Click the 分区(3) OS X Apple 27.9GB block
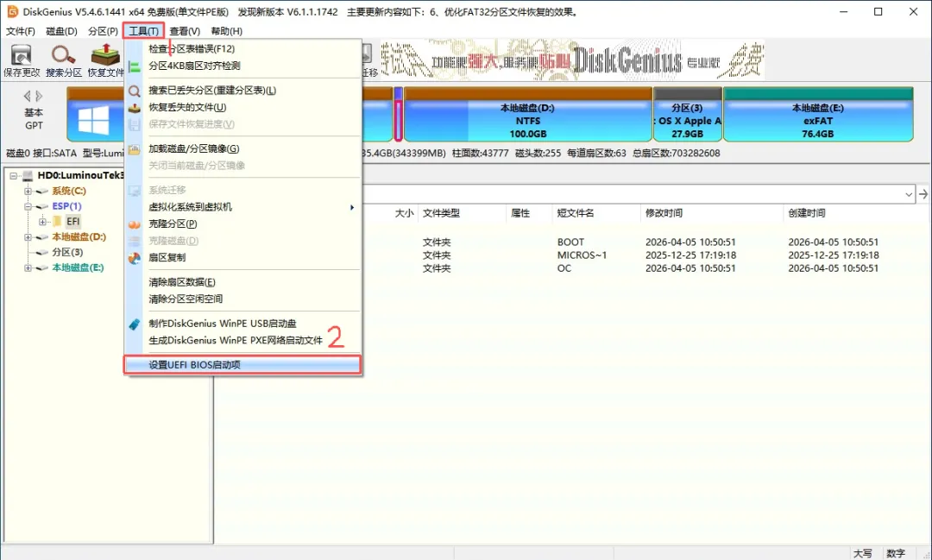The width and height of the screenshot is (932, 560). coord(688,115)
